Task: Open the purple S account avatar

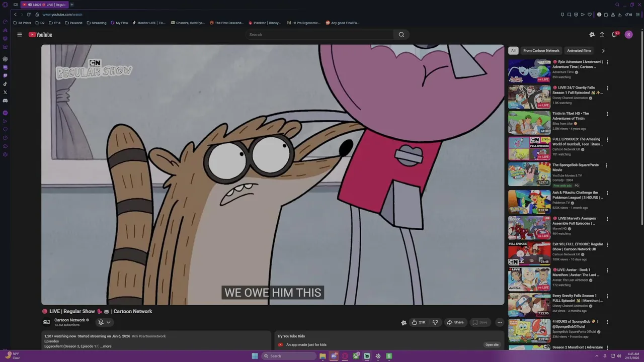Action: (x=628, y=35)
